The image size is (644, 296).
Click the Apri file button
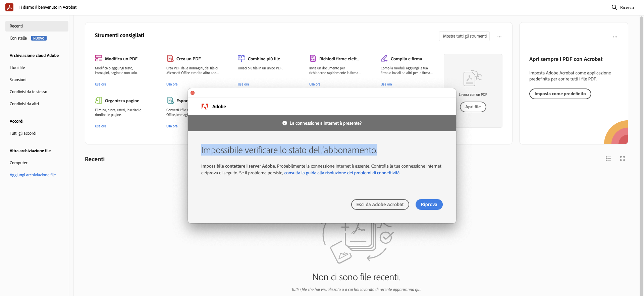click(473, 107)
